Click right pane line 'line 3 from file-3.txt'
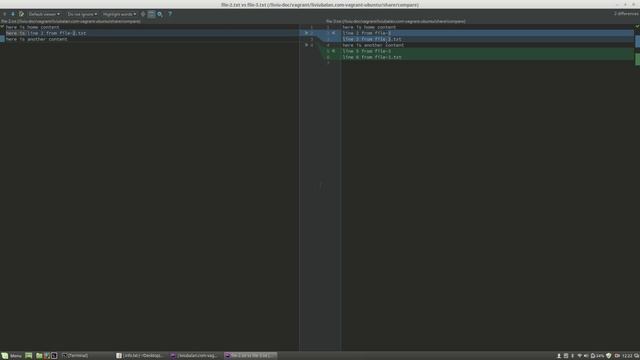Image resolution: width=640 pixels, height=360 pixels. tap(372, 39)
